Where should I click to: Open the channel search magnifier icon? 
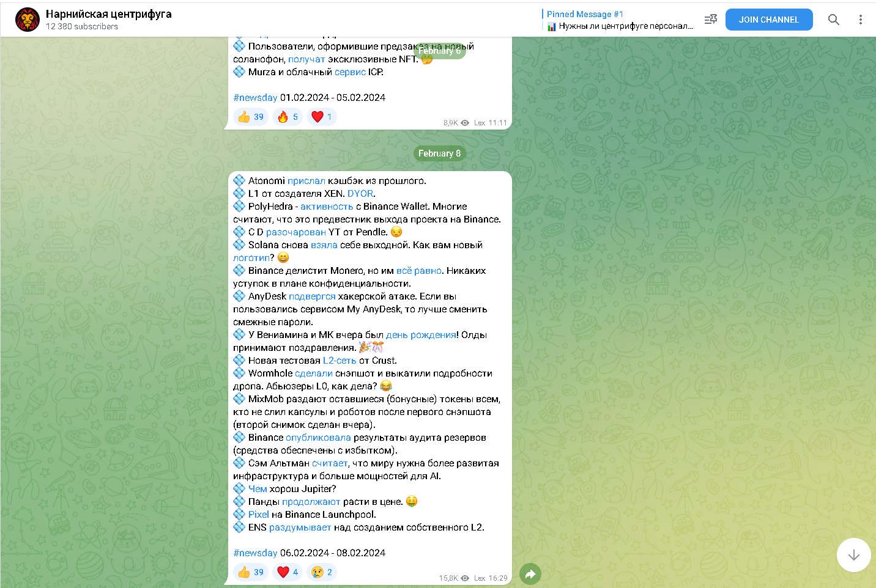click(834, 20)
